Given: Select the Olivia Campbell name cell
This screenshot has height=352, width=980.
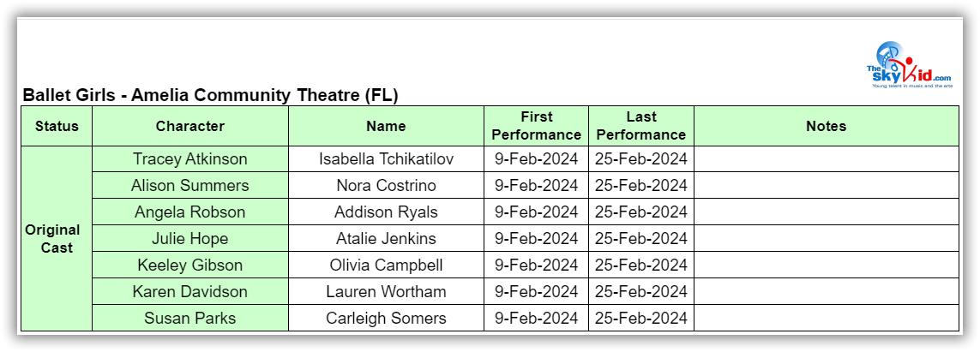Looking at the screenshot, I should click(x=386, y=265).
